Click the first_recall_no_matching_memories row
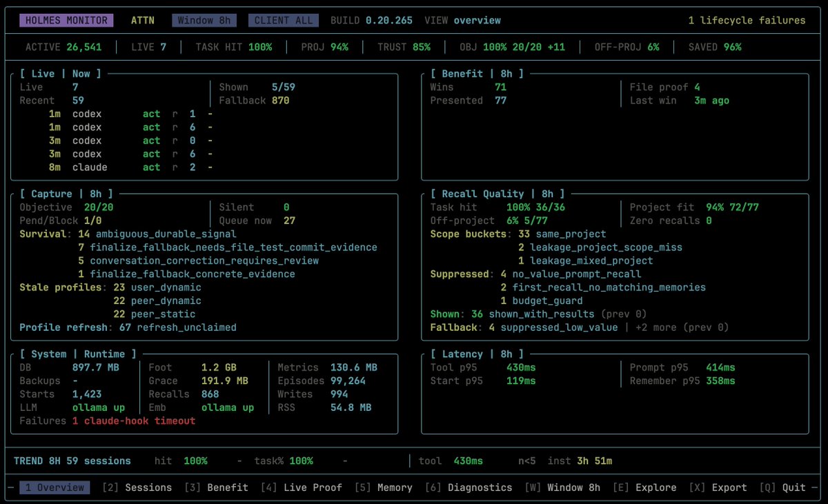 pyautogui.click(x=603, y=288)
